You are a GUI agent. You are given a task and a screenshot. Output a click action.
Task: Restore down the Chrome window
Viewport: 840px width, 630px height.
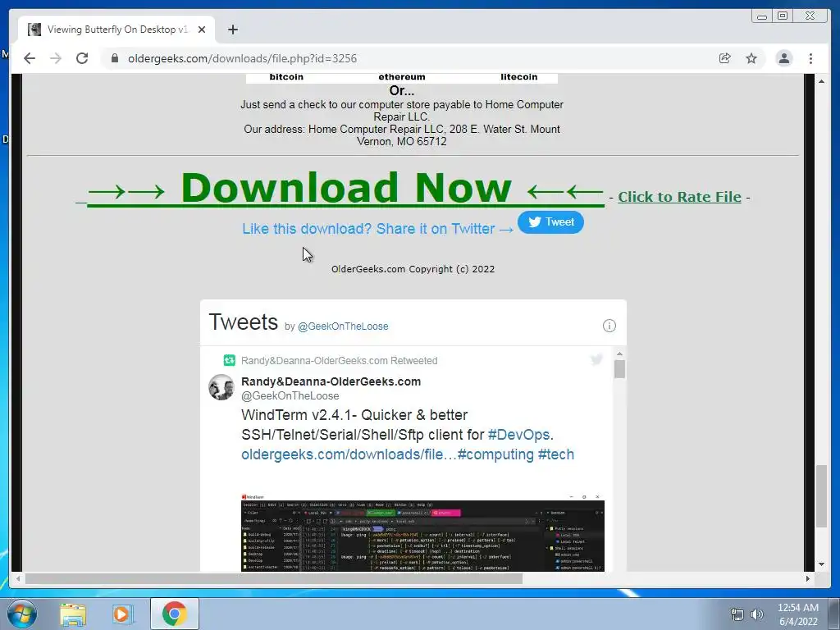[783, 16]
